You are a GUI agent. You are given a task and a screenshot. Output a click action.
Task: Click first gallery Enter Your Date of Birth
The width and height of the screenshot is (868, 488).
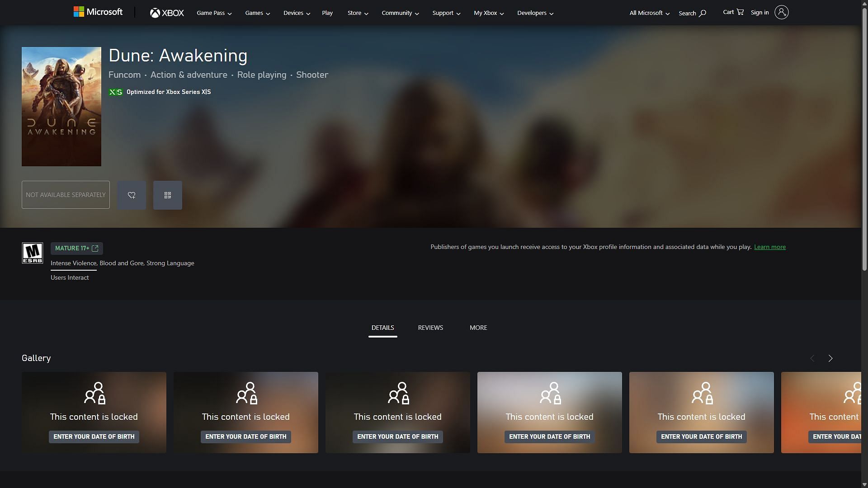94,437
